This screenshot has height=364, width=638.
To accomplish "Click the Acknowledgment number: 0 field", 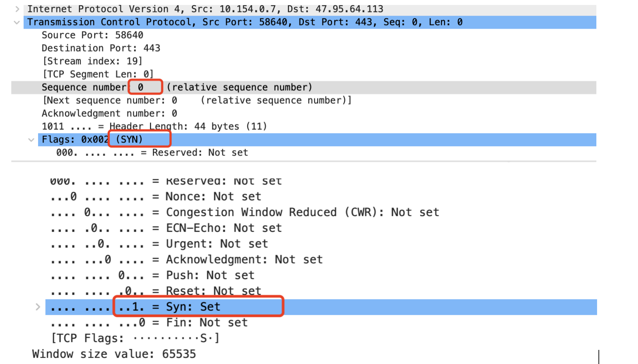I will [x=109, y=114].
